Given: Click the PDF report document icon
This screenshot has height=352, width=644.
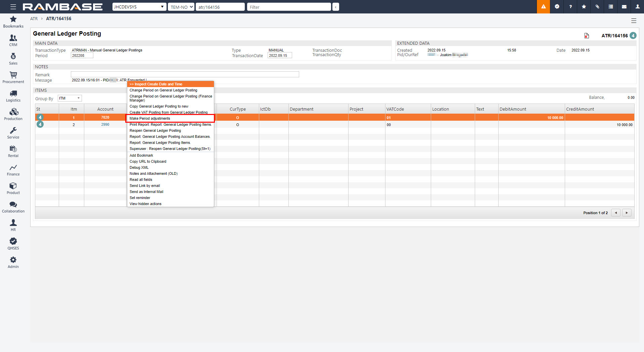Looking at the screenshot, I should coord(587,36).
